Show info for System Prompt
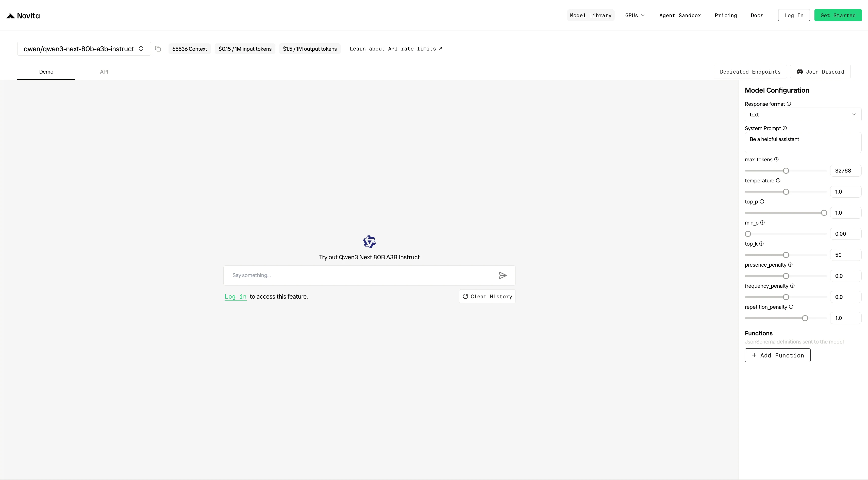868x480 pixels. coord(785,128)
